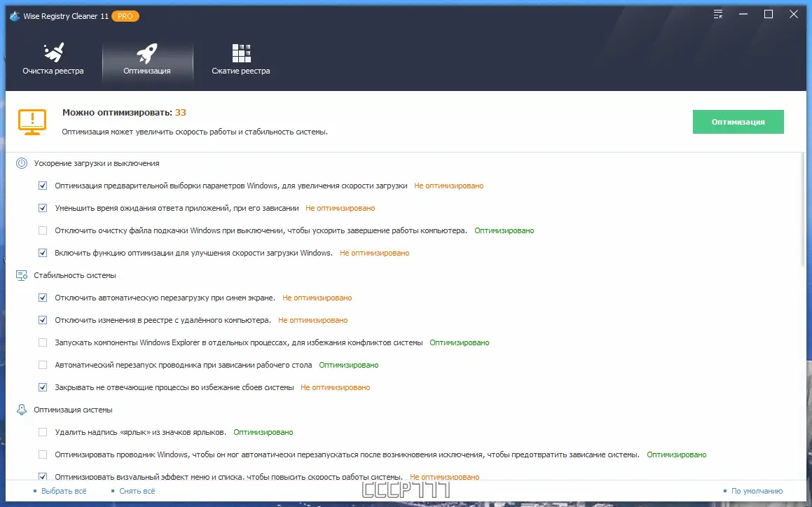The height and width of the screenshot is (507, 812).
Task: Click the count 33 next to Можно оптимизировать
Action: [180, 112]
